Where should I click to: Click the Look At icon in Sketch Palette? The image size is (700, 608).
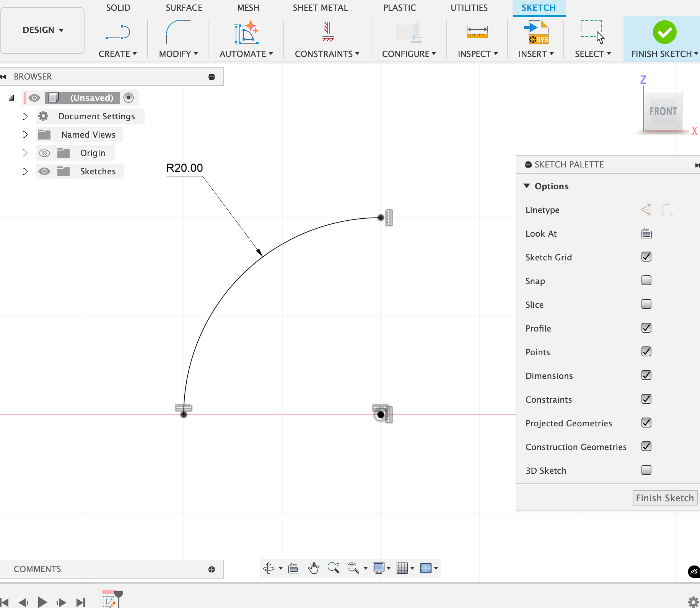coord(646,233)
